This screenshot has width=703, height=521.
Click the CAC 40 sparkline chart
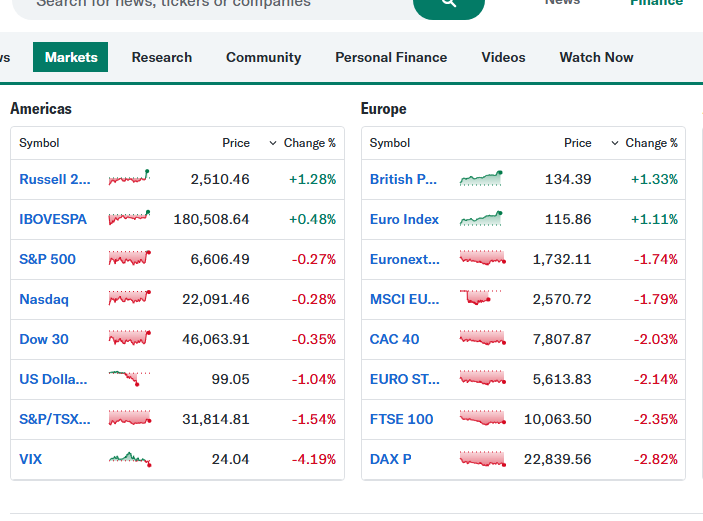[482, 338]
